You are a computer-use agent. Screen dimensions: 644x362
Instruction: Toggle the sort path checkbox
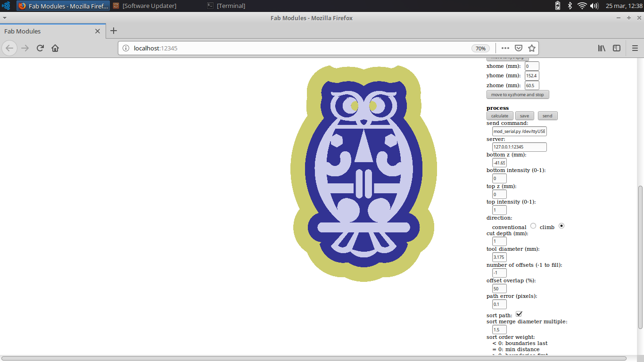click(x=519, y=314)
